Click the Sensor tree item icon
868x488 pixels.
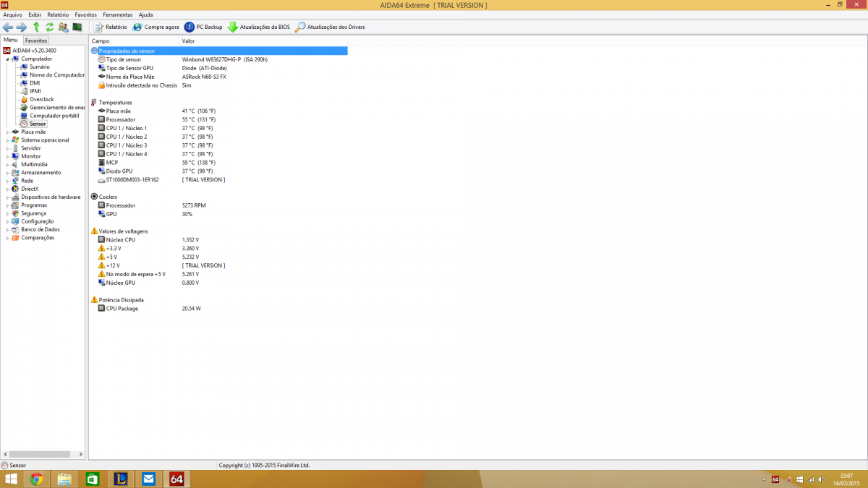tap(24, 124)
